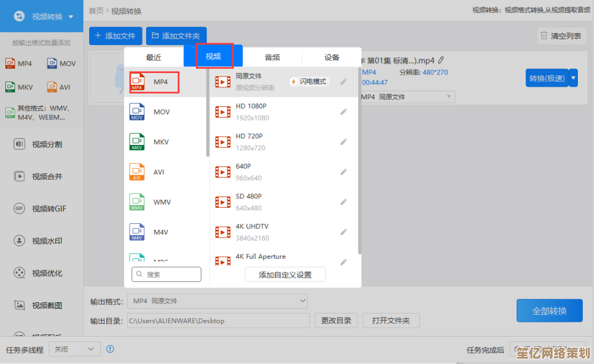594x364 pixels.
Task: Open video merge tool icon
Action: 20,176
